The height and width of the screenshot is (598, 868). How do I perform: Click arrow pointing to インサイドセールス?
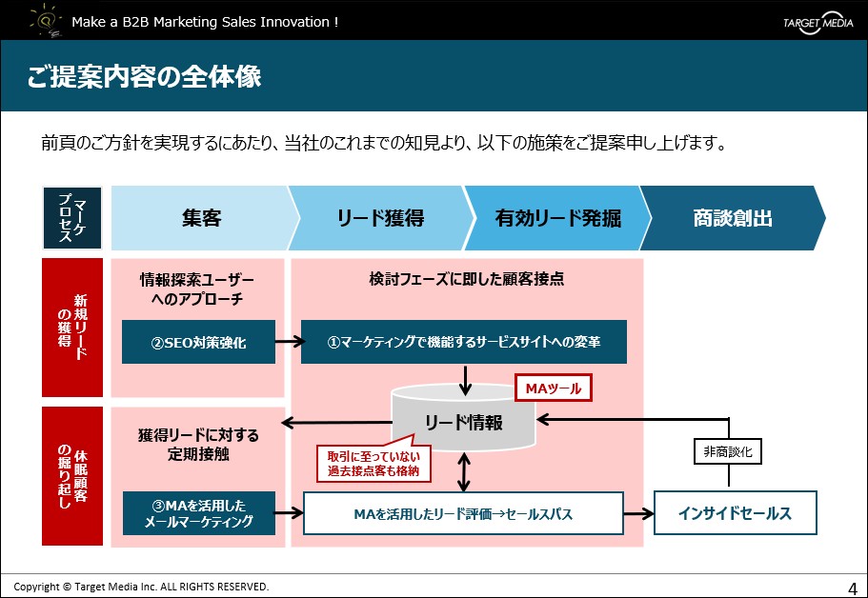(x=638, y=514)
